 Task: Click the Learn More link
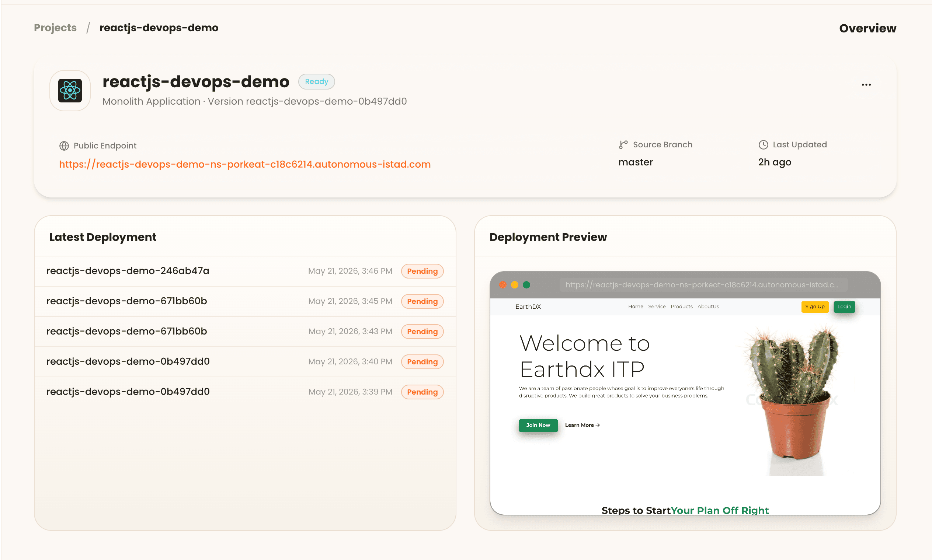[x=582, y=425]
